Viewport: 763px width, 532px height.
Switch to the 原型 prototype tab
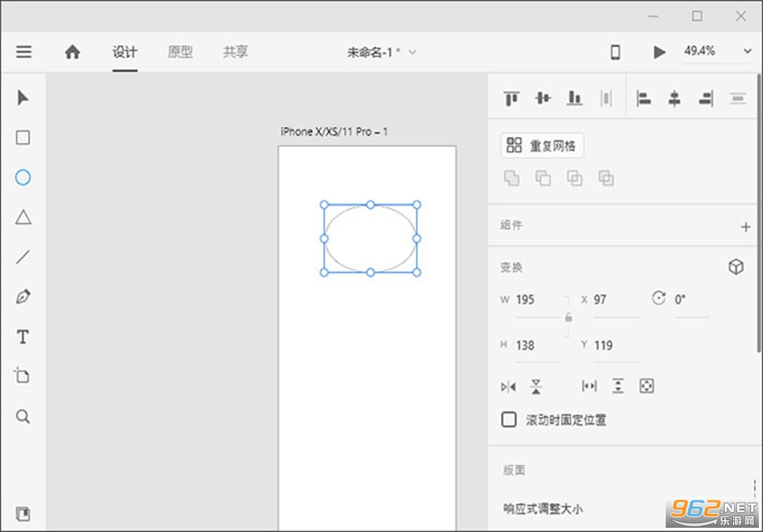(x=180, y=52)
